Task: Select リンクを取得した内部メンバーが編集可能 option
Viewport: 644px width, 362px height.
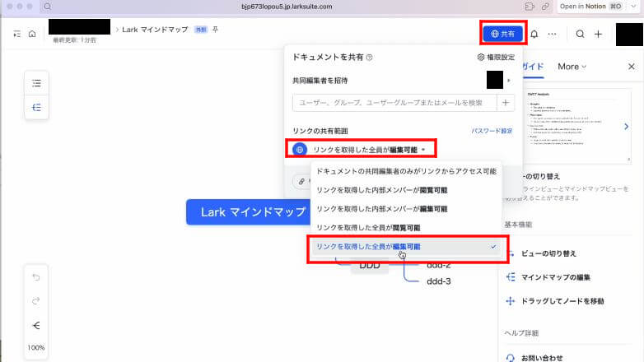Action: coord(406,209)
